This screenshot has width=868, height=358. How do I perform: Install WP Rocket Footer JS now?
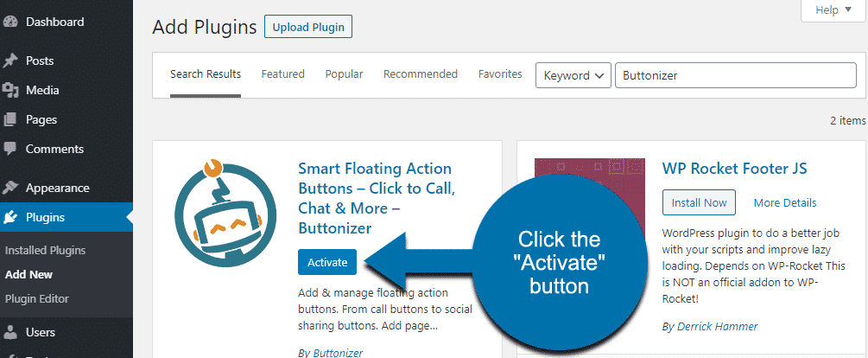pyautogui.click(x=699, y=203)
